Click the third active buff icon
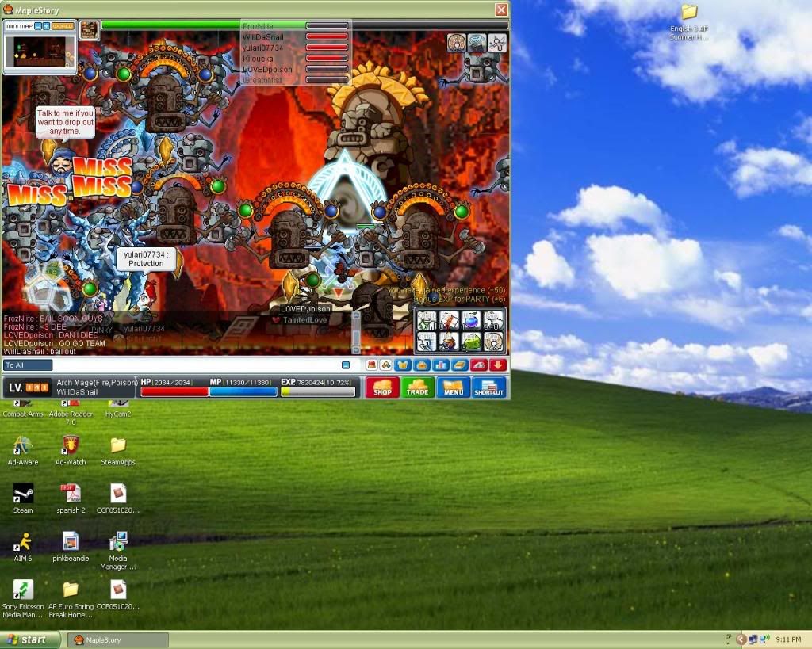This screenshot has height=649, width=812. (496, 43)
